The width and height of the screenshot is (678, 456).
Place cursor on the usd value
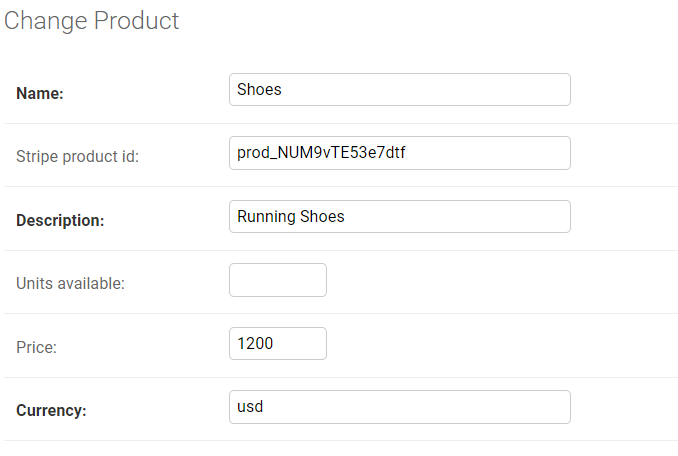pos(250,407)
